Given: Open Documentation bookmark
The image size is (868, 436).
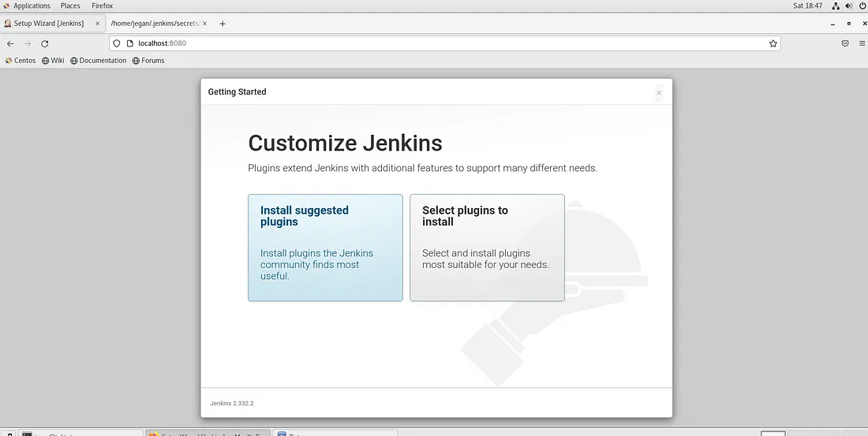Looking at the screenshot, I should [99, 60].
